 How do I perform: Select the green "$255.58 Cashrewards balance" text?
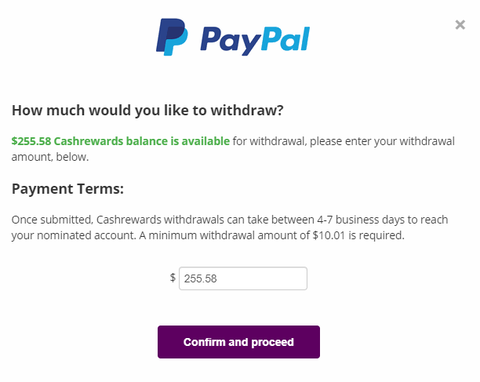(90, 141)
